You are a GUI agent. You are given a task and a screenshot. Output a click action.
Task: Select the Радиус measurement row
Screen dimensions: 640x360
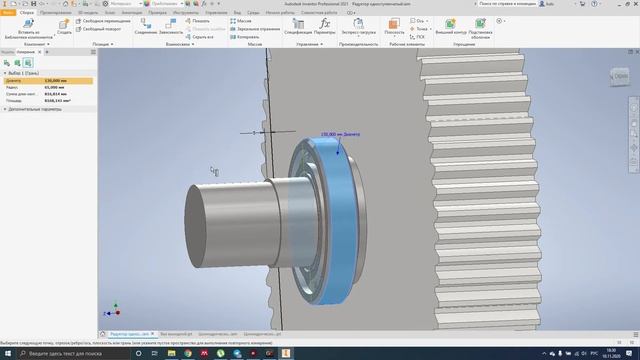pos(48,87)
